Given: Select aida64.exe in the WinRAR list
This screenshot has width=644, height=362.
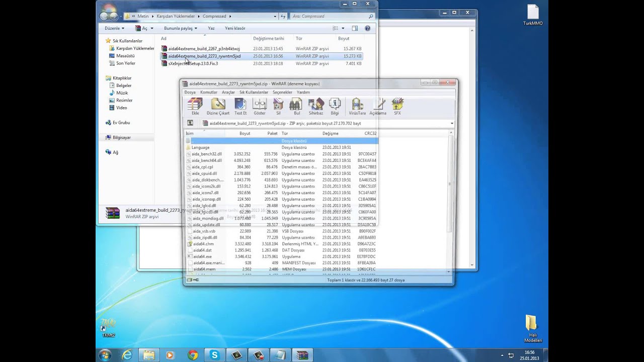Looking at the screenshot, I should point(202,256).
